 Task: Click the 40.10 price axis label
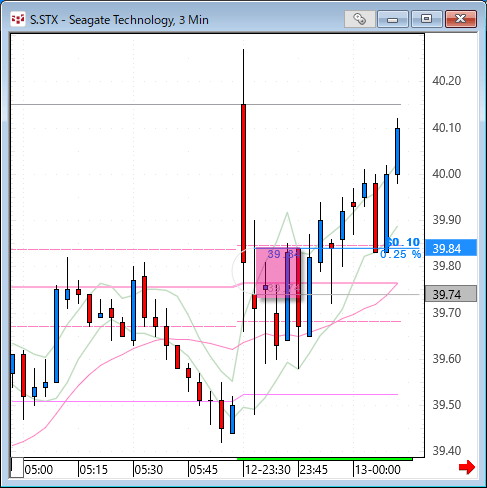click(x=446, y=128)
